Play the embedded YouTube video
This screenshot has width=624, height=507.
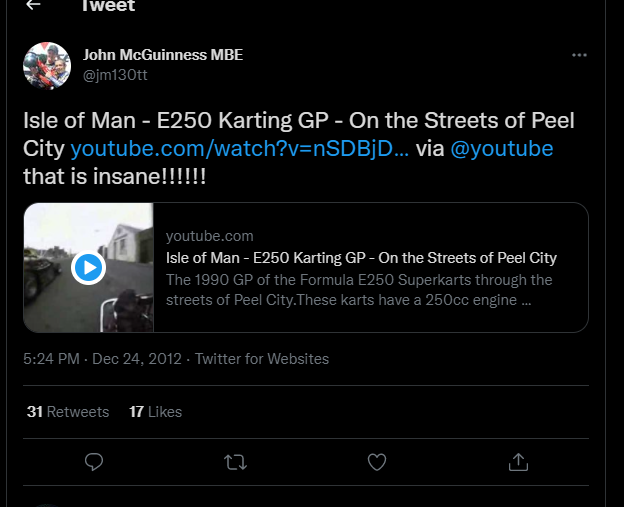click(x=88, y=267)
